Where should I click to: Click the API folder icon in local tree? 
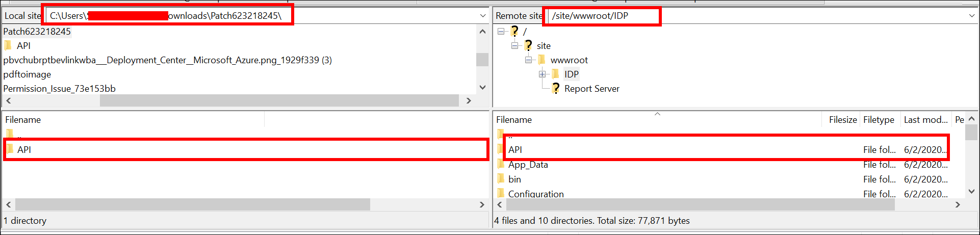[8, 46]
